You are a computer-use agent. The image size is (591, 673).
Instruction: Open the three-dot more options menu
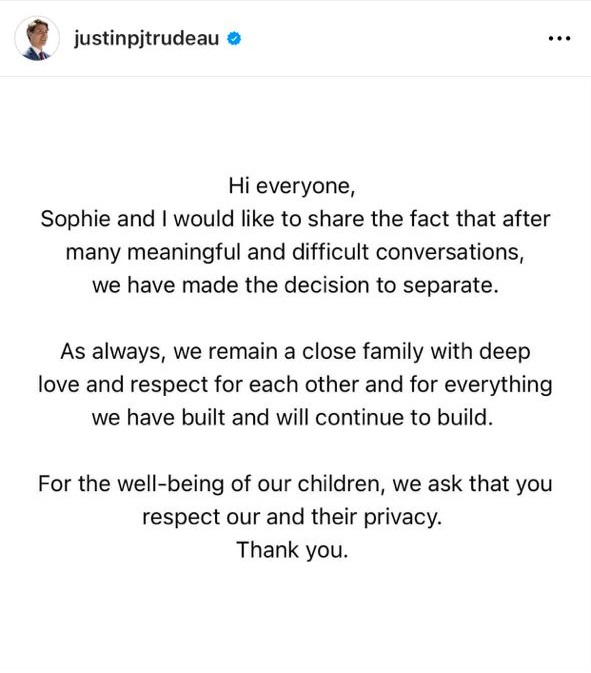[559, 39]
